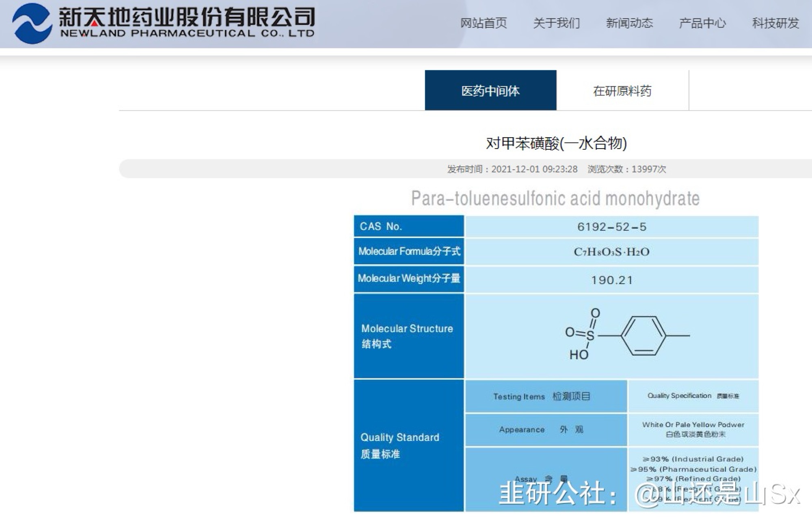Switch to the 在研原料药 tab
The height and width of the screenshot is (520, 812).
click(622, 91)
